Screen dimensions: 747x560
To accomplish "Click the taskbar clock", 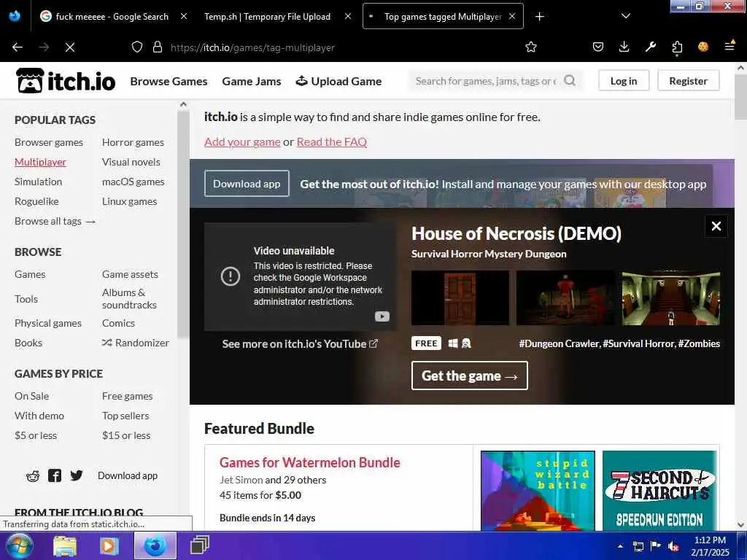I will pyautogui.click(x=710, y=546).
